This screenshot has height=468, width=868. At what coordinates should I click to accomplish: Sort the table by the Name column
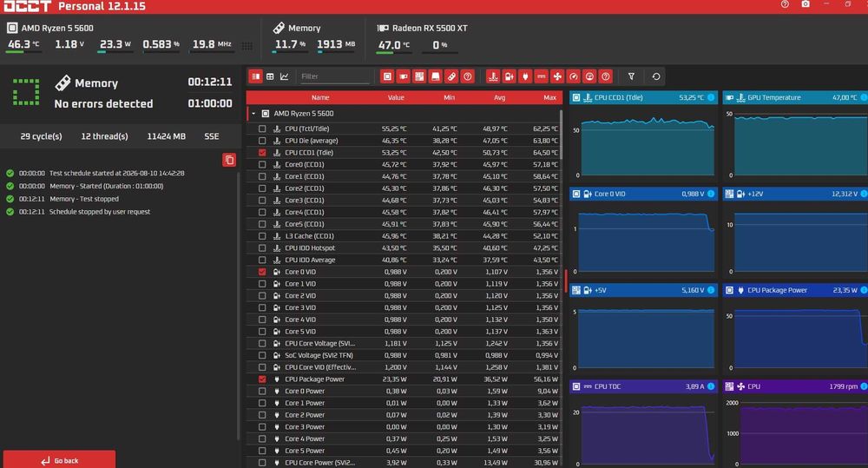(320, 97)
